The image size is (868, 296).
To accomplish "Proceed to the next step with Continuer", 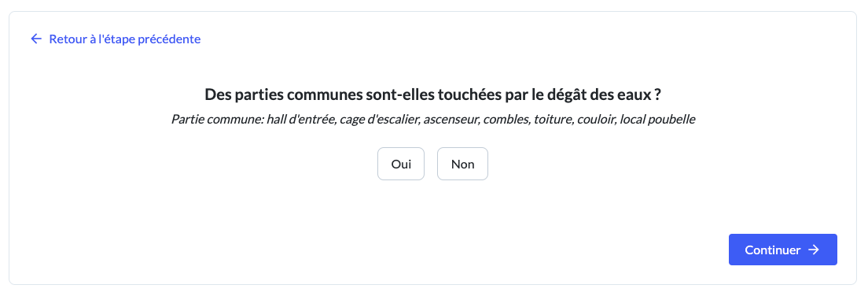I will (783, 250).
